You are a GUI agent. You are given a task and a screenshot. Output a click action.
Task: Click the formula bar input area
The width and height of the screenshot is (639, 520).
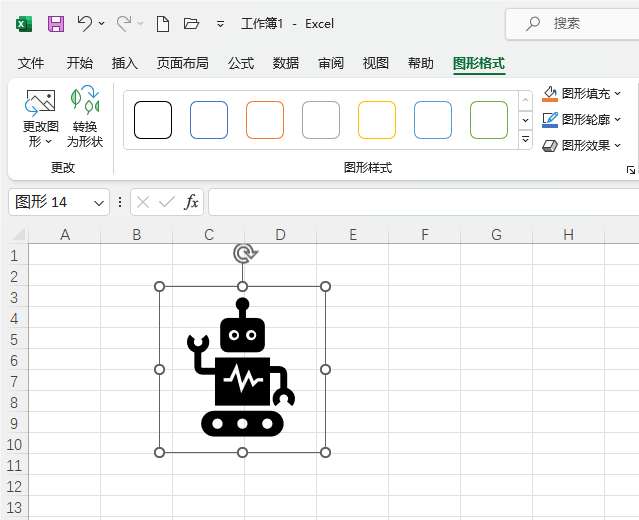coord(423,202)
